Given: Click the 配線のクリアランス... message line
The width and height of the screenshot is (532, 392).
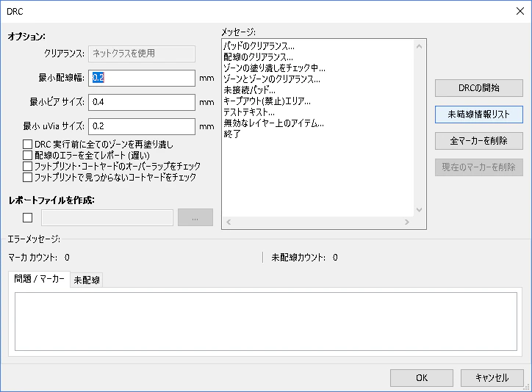Looking at the screenshot, I should coord(258,57).
